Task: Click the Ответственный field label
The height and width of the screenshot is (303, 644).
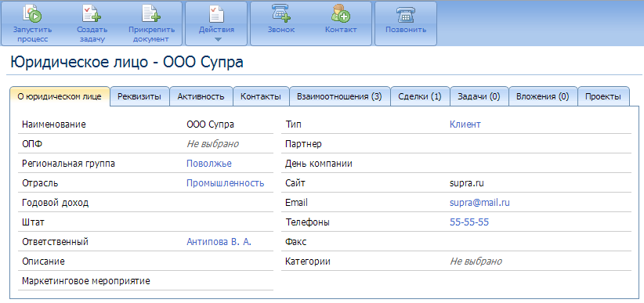Action: tap(55, 242)
